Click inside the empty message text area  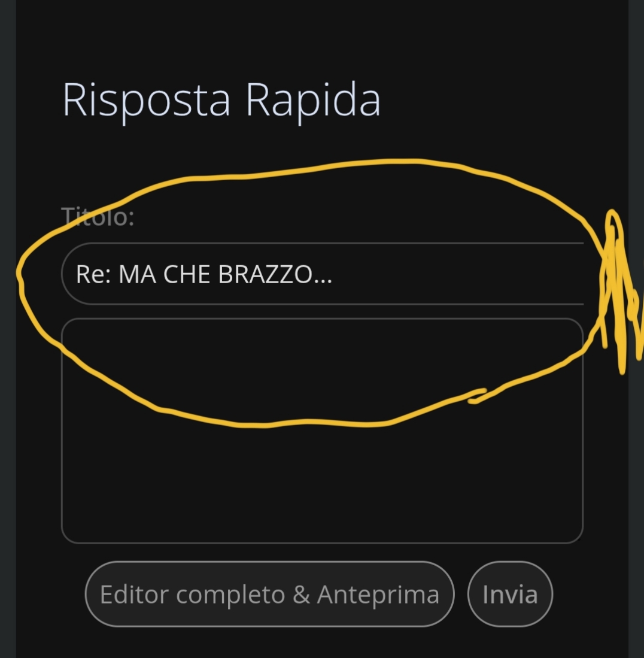click(x=322, y=431)
